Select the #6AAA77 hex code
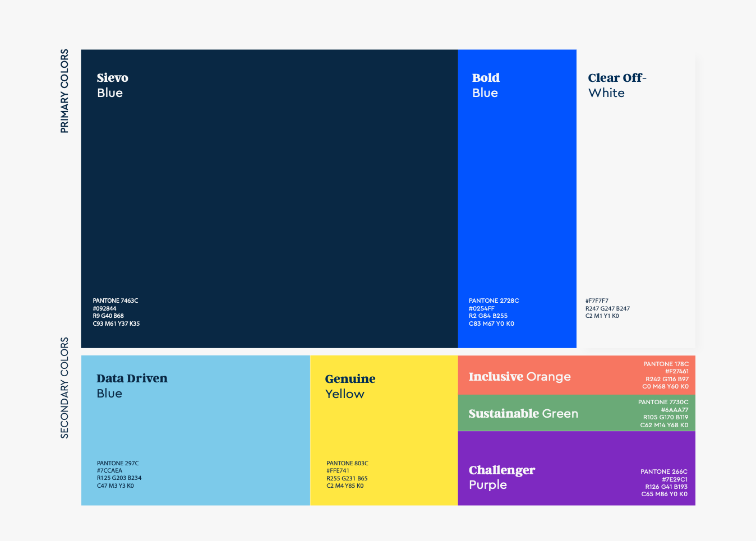This screenshot has width=756, height=541. pos(674,410)
